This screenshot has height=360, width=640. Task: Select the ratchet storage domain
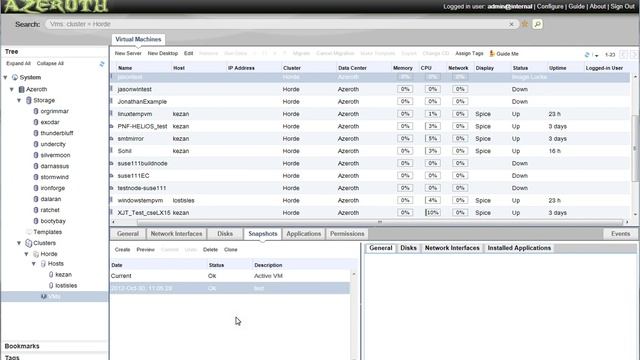click(50, 210)
